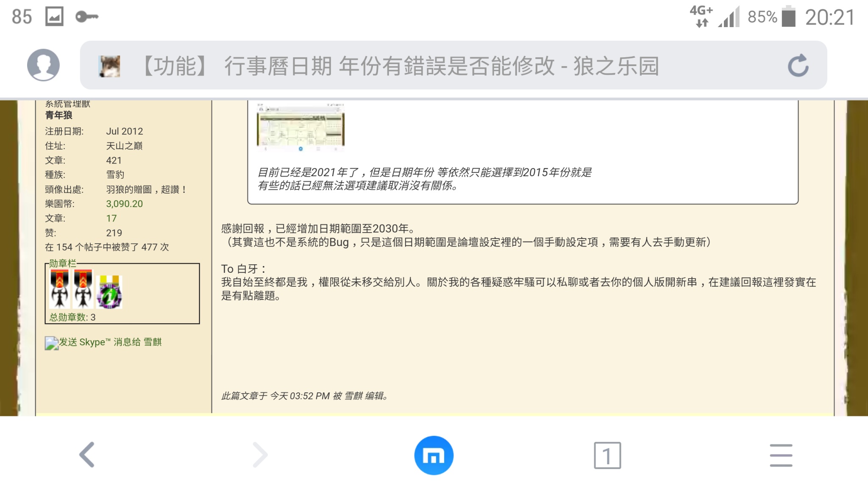The width and height of the screenshot is (868, 488).
Task: Tap the wolf site favicon
Action: (109, 66)
